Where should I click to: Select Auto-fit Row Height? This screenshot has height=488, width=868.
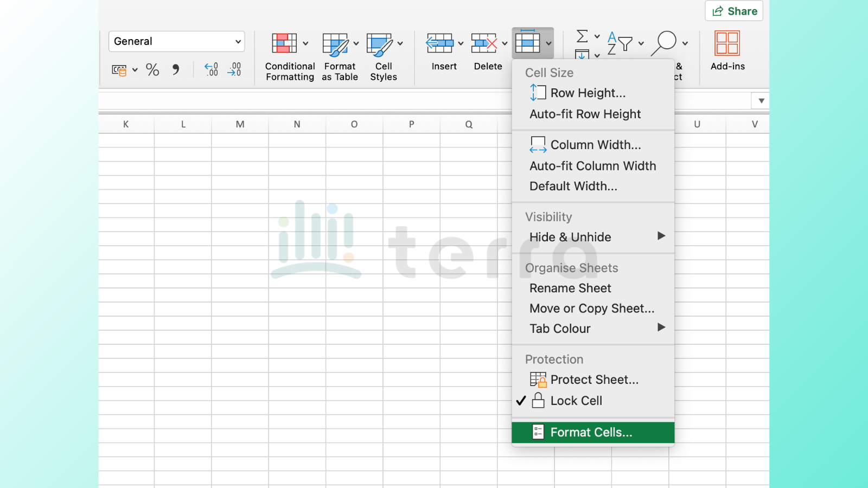coord(593,114)
